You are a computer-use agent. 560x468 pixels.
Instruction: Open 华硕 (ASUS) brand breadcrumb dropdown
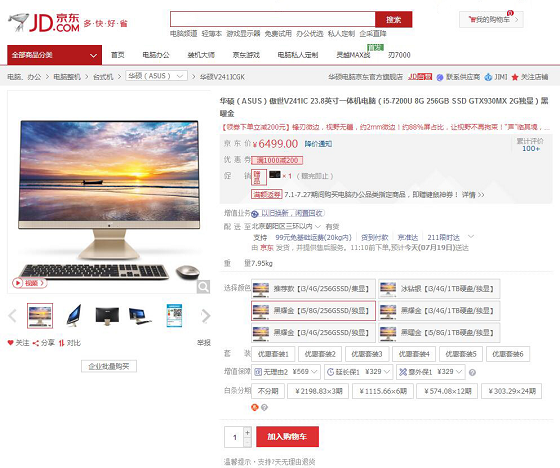pos(156,76)
